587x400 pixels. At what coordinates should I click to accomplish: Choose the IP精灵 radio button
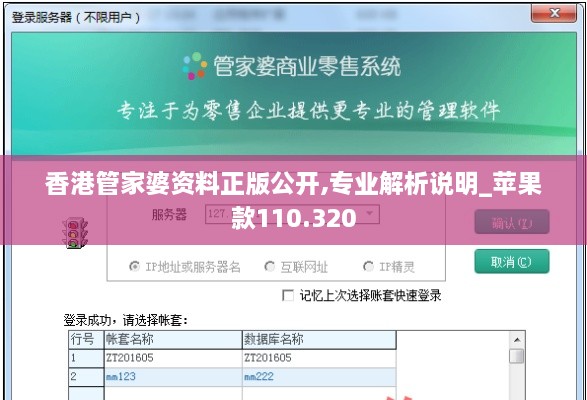tap(368, 266)
